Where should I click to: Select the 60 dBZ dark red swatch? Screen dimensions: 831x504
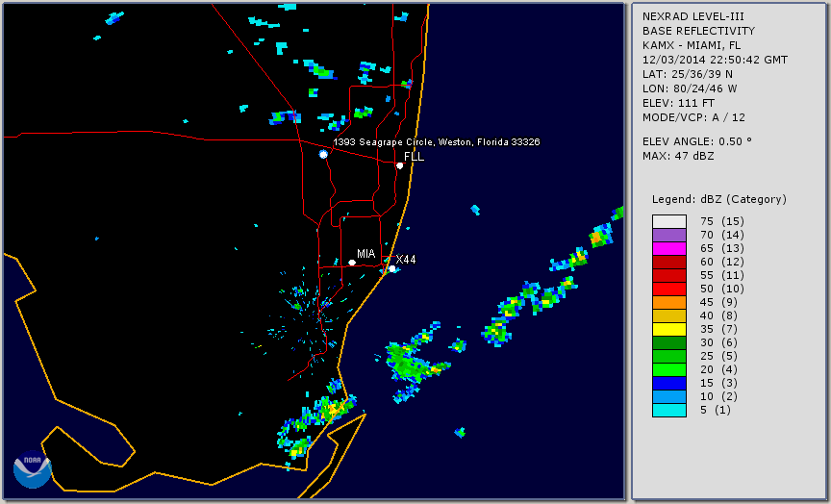[x=668, y=262]
